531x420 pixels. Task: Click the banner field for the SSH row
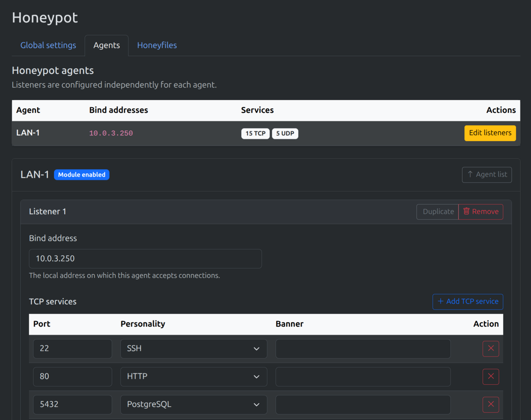click(363, 348)
